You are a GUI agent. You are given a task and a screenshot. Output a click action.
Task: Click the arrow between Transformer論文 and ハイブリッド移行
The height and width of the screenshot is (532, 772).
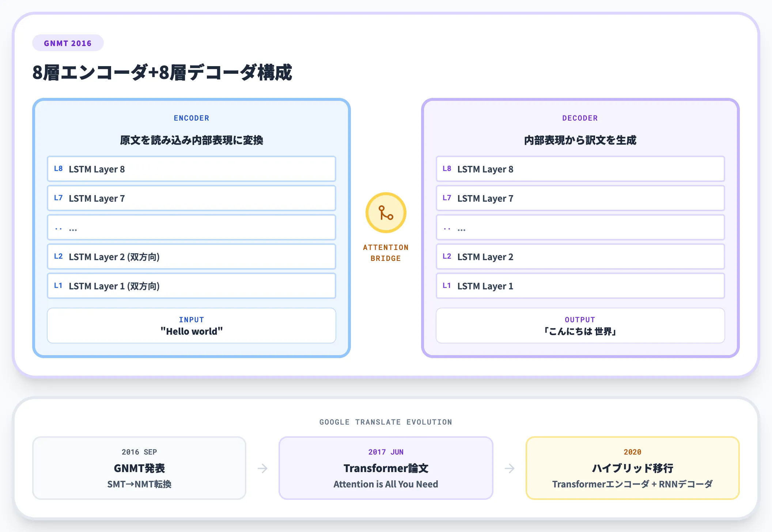click(x=510, y=468)
